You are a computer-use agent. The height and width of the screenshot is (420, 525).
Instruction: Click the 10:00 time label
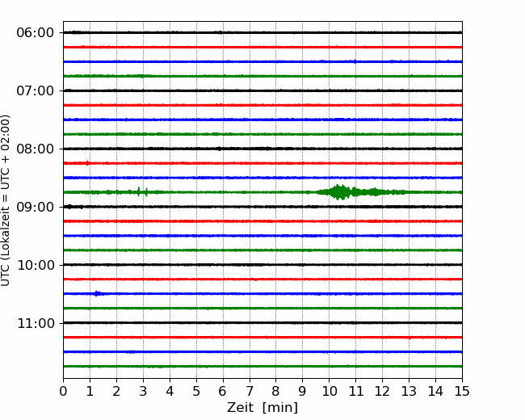pos(36,265)
